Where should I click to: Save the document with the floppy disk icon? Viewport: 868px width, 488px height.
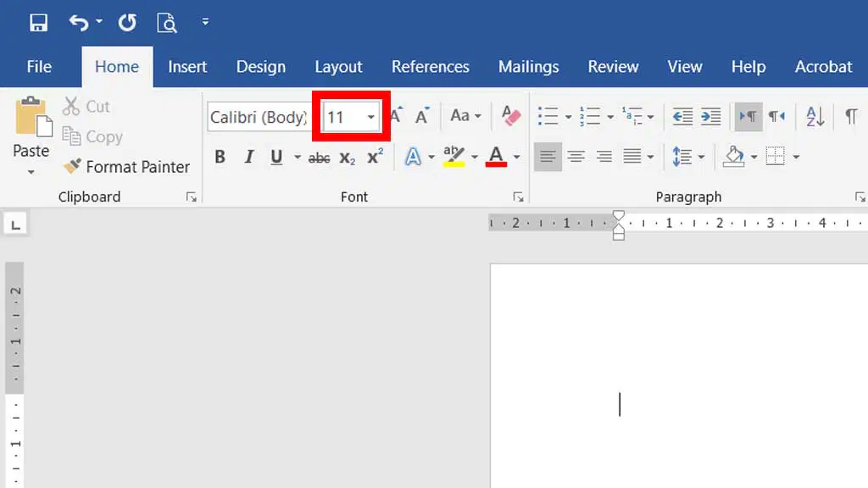coord(39,23)
